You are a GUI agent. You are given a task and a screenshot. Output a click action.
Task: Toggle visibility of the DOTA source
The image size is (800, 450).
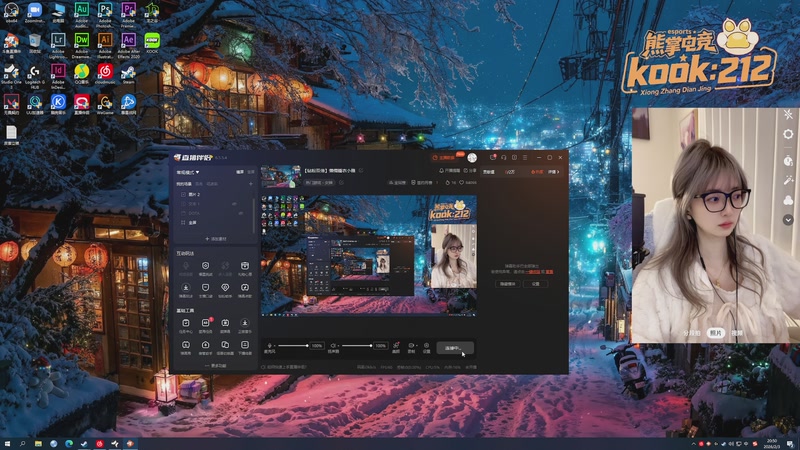click(x=240, y=213)
